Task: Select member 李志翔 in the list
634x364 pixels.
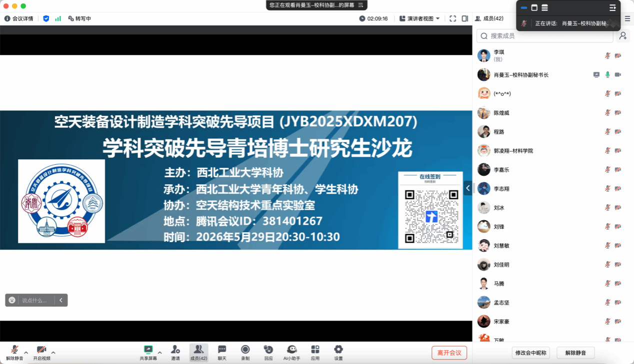Action: 553,189
